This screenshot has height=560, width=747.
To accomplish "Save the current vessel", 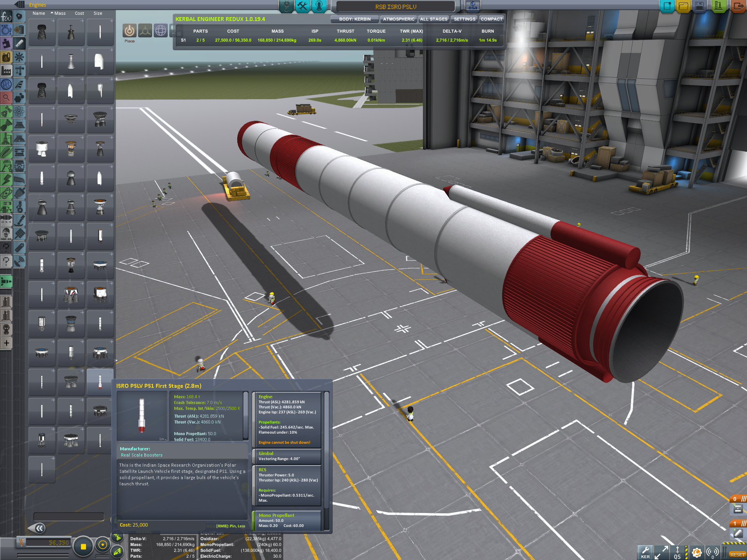I will pyautogui.click(x=700, y=6).
